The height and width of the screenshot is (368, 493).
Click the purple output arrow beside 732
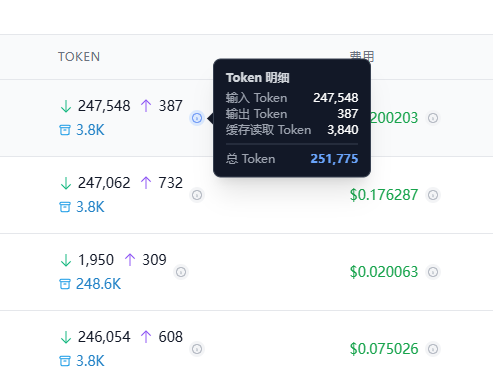(146, 183)
